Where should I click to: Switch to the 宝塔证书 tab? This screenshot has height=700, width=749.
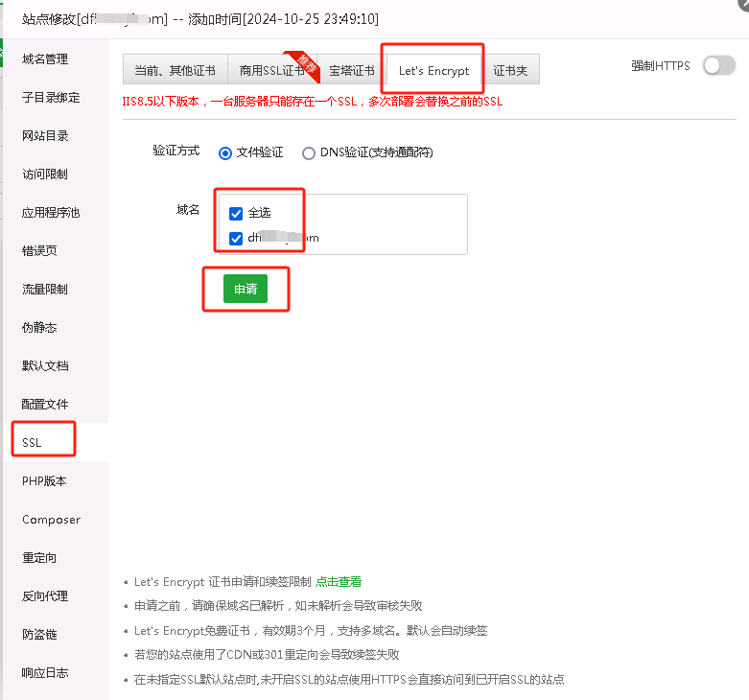point(351,70)
